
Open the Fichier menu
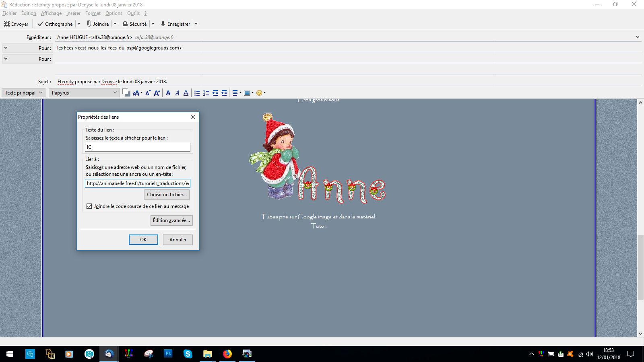(x=10, y=13)
